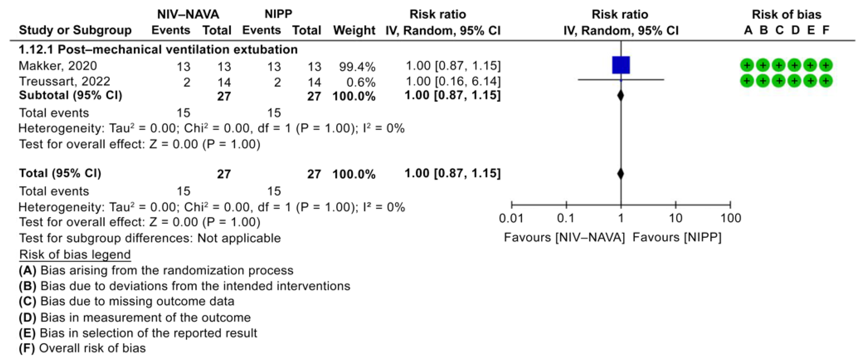Click Treussart 2022 overall bias F circle
Viewport: 868px width, 362px height.
(826, 81)
